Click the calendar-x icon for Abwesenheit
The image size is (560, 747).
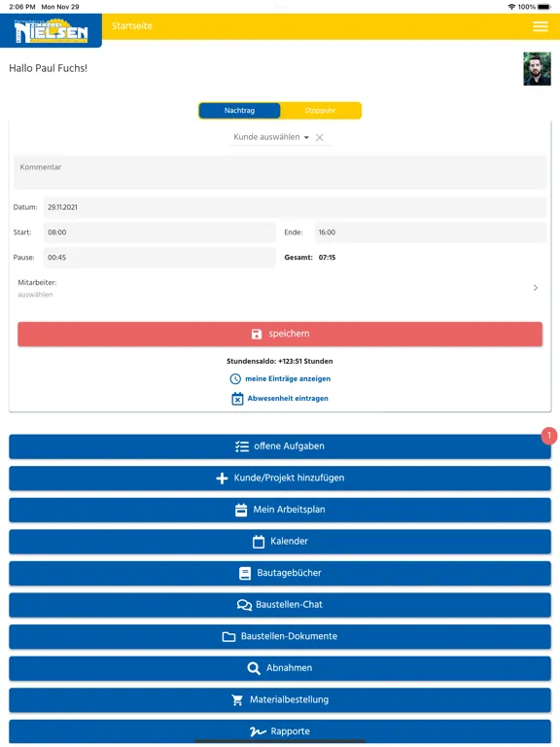pos(237,399)
